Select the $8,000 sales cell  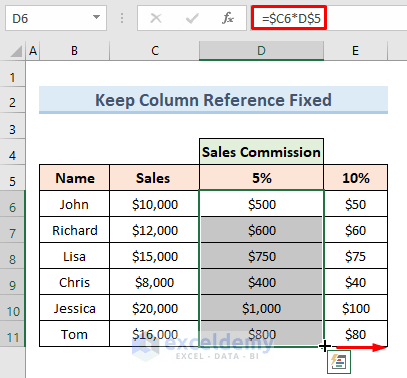(x=154, y=282)
